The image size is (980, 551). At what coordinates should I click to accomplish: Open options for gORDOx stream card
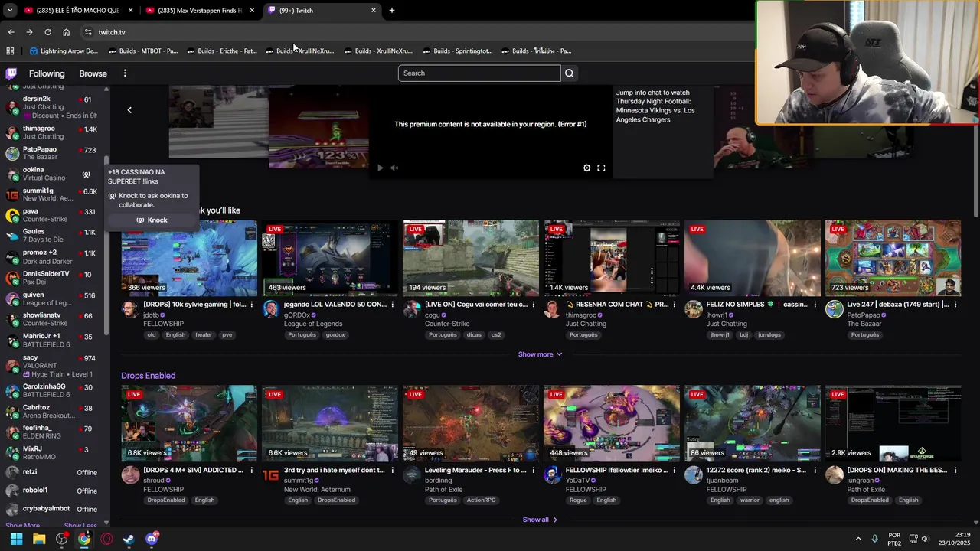click(x=392, y=305)
